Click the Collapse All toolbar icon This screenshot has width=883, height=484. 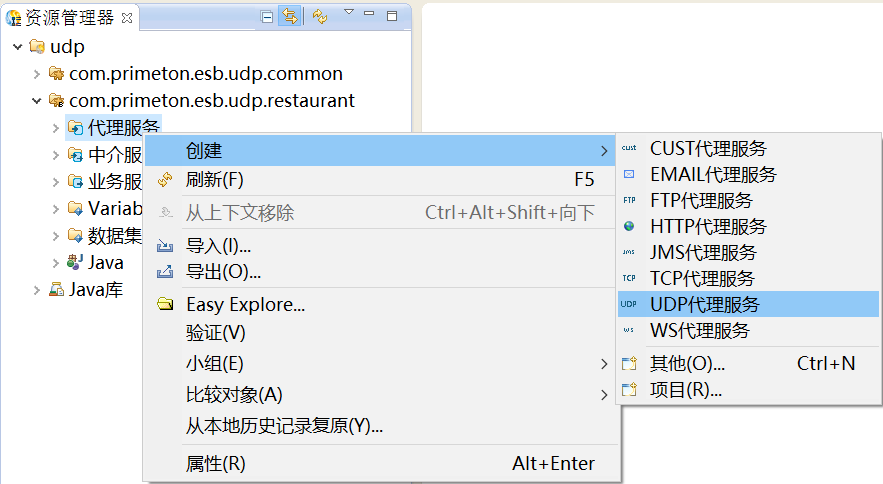(x=267, y=16)
